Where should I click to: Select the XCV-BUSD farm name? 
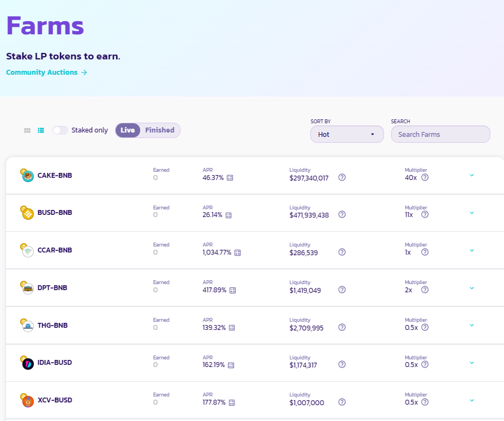coord(55,400)
